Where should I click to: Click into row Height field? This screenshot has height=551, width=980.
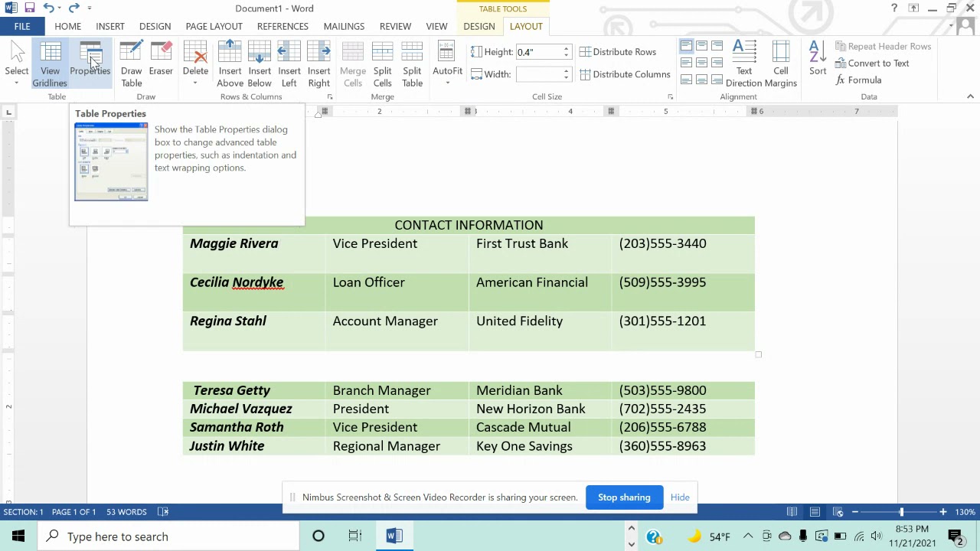click(x=538, y=52)
